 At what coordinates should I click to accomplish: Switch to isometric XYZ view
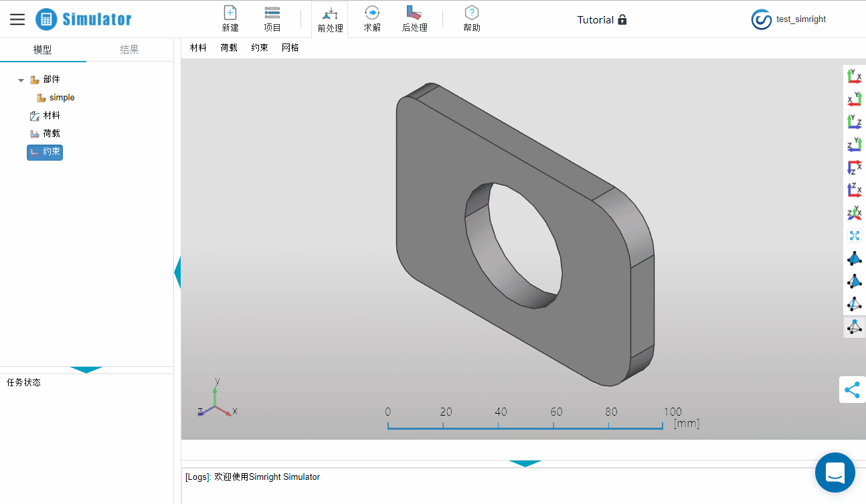[855, 213]
